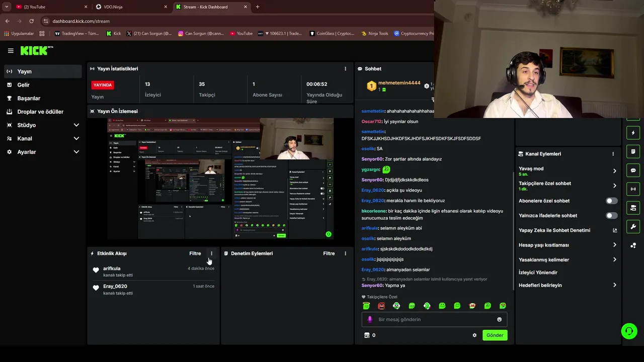The width and height of the screenshot is (644, 362).
Task: Click the three-dots cluster icon in right toolbar
Action: tap(633, 245)
